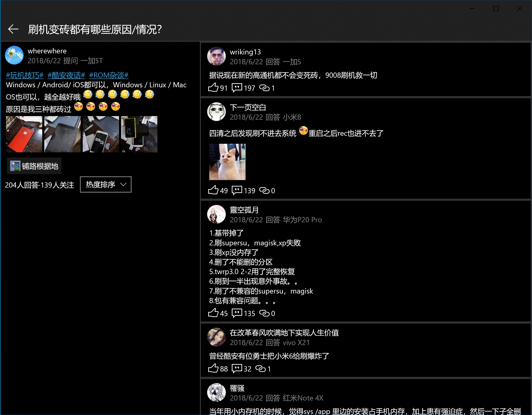
Task: Open wherewhere's profile avatar
Action: tap(14, 55)
